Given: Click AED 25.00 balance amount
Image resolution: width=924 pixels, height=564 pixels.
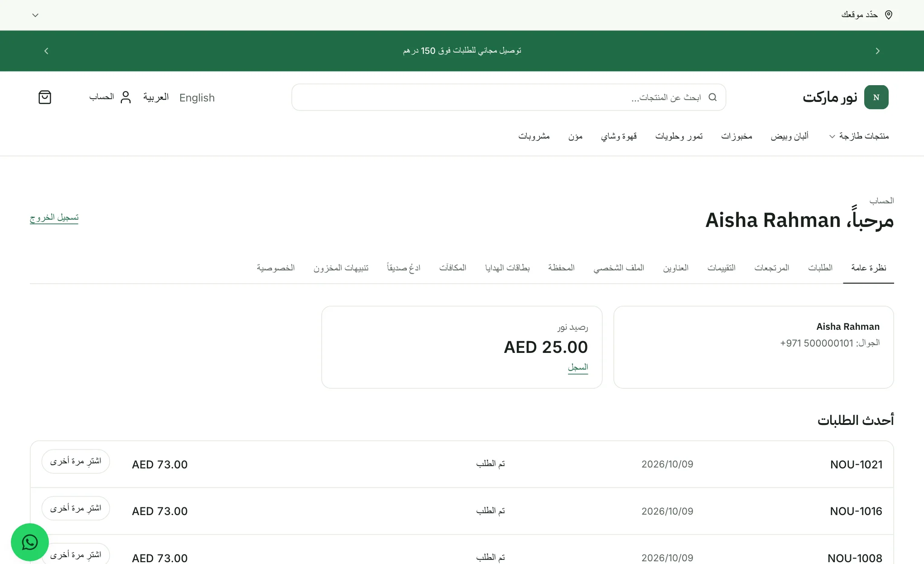Looking at the screenshot, I should [546, 347].
